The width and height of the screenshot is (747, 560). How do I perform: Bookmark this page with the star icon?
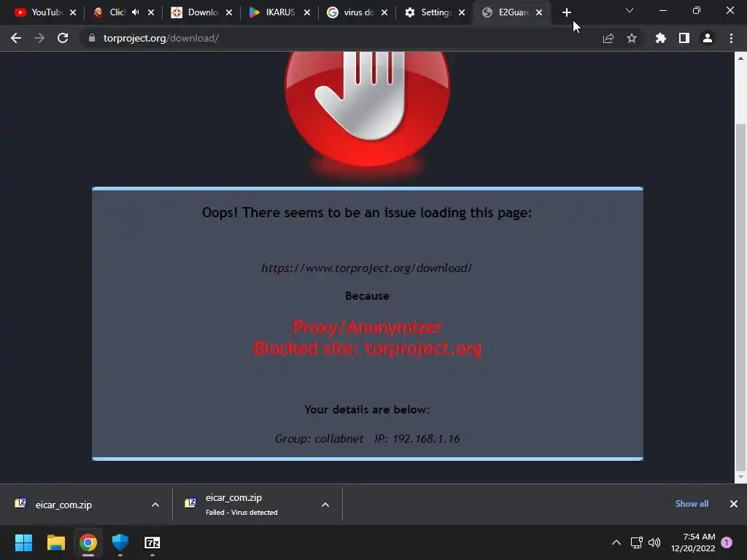[x=632, y=38]
